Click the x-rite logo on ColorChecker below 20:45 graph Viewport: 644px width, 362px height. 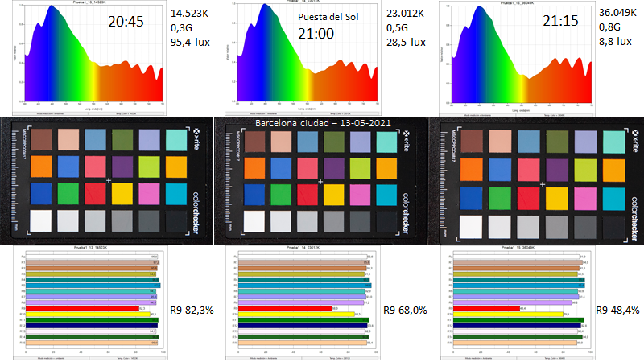[196, 138]
